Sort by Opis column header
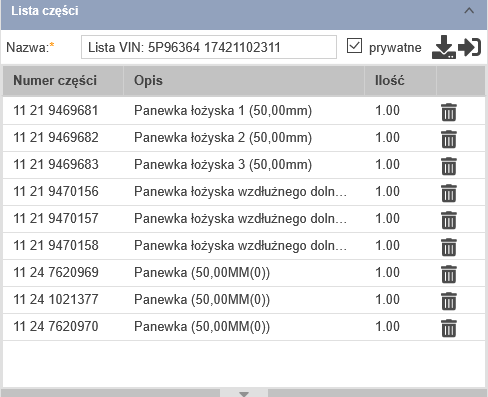The image size is (488, 397). 244,81
